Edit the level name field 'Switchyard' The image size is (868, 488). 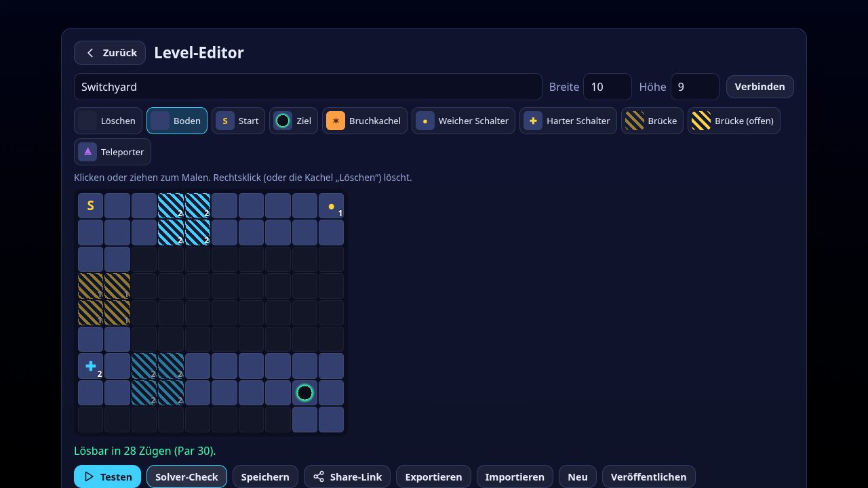(308, 87)
